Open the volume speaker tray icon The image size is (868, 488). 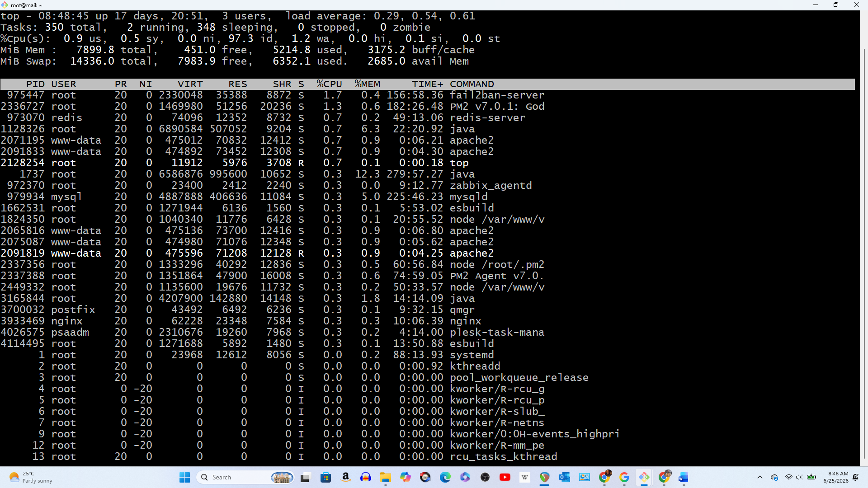click(x=799, y=477)
